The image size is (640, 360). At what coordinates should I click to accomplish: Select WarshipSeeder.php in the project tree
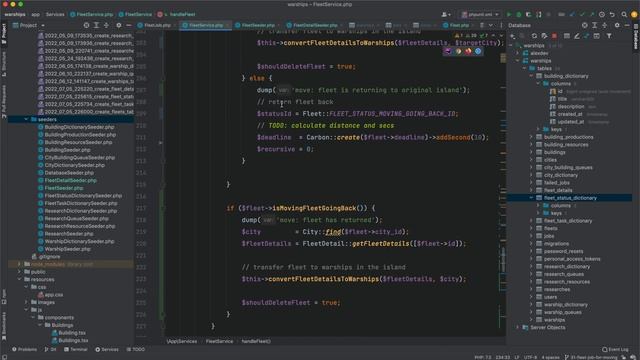click(x=68, y=249)
